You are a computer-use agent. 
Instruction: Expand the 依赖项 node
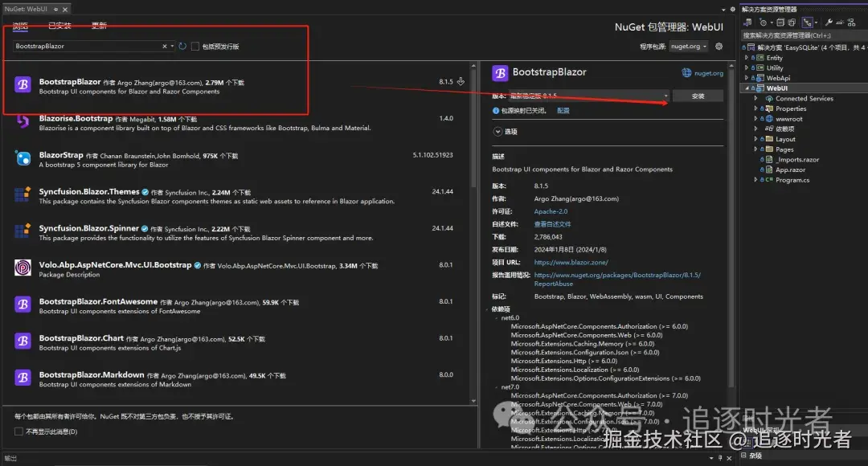755,129
